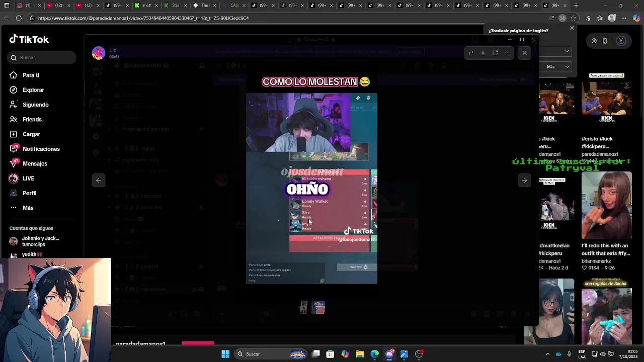Go to the Siguiendo feed

point(35,105)
